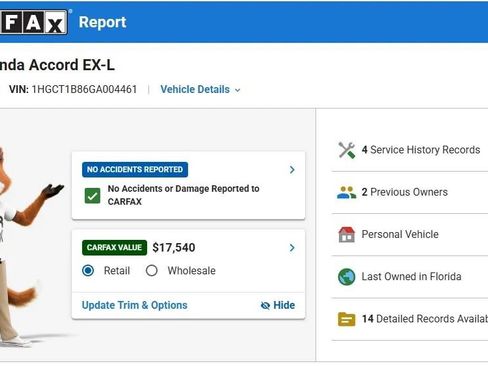
Task: Open the No Accidents Reported chevron arrow
Action: 292,170
